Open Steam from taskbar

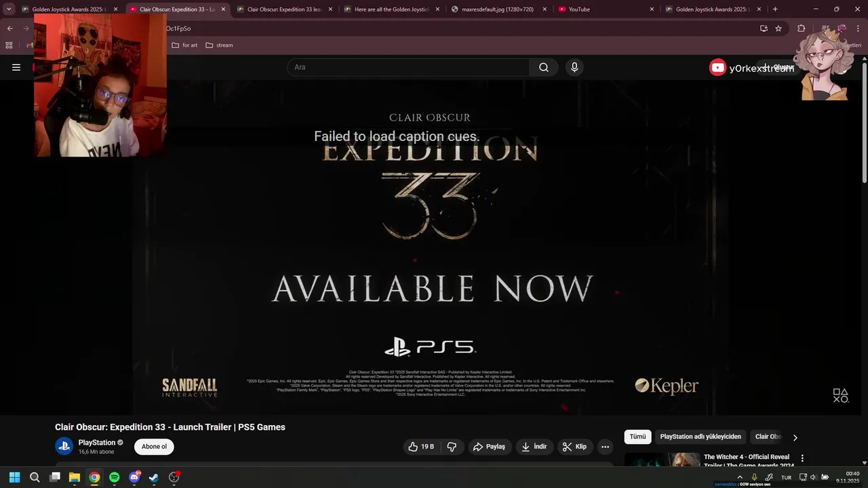point(154,477)
